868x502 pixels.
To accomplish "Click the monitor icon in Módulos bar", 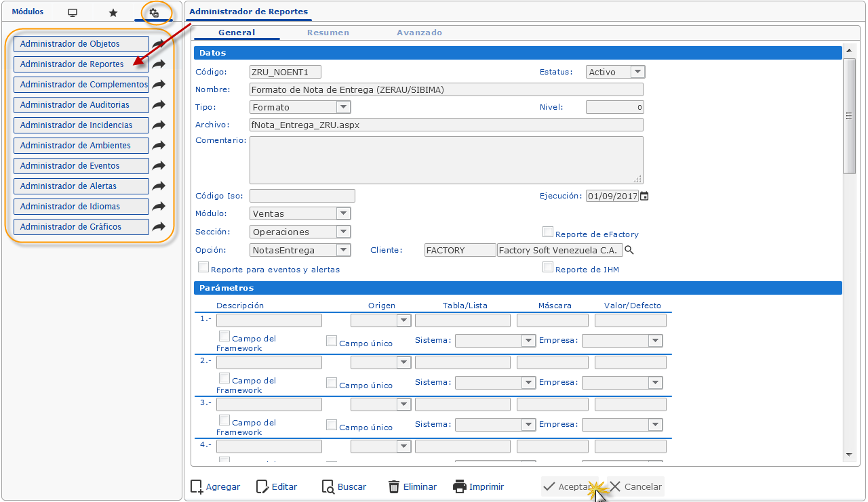I will click(73, 13).
